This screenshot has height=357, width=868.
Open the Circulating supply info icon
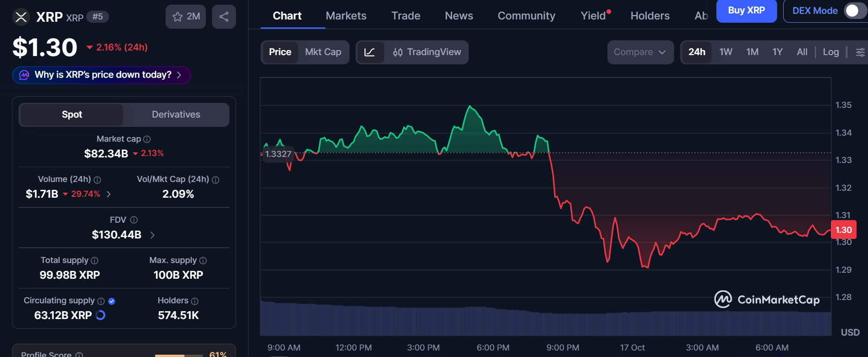pos(101,301)
